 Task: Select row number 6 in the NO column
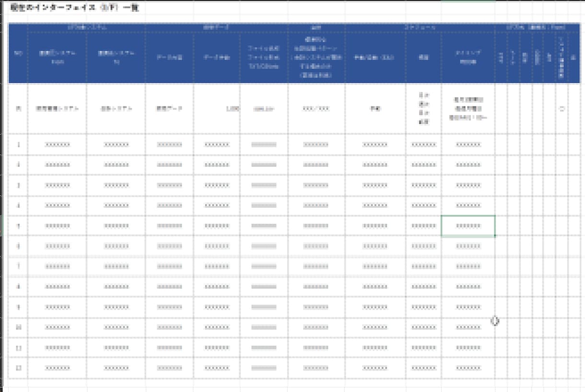click(18, 246)
